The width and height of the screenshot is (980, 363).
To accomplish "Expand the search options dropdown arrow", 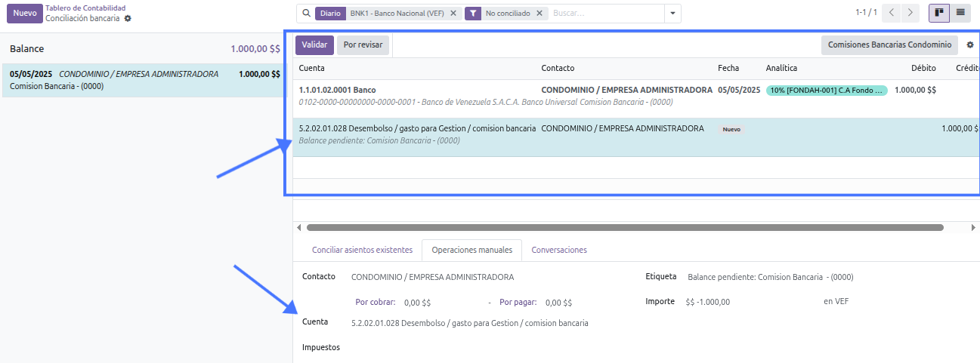I will pyautogui.click(x=672, y=14).
